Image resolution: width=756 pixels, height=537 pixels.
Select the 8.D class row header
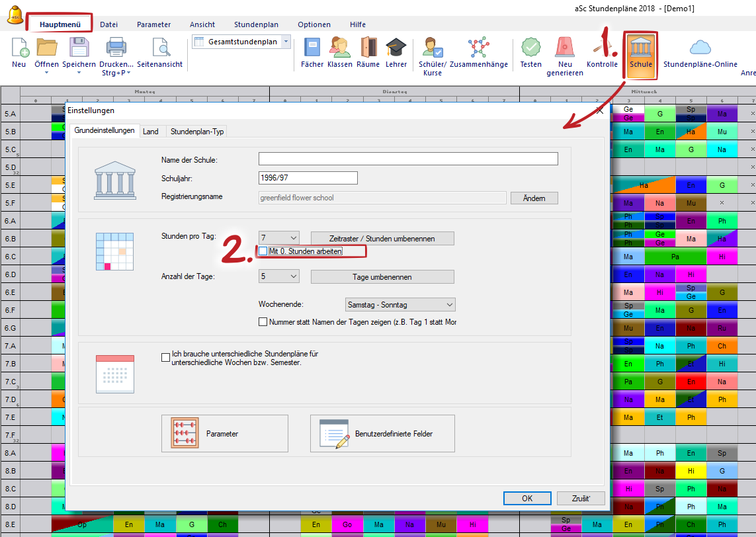pyautogui.click(x=11, y=506)
